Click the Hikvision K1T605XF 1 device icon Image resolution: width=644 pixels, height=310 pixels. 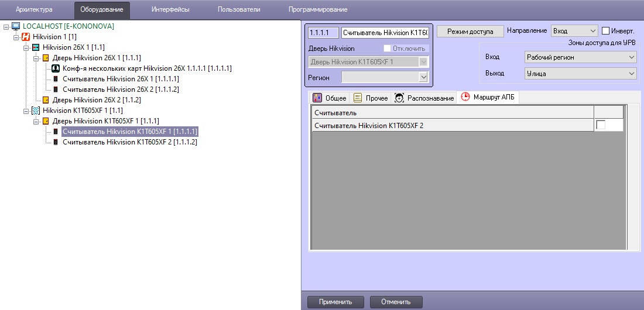coord(36,111)
